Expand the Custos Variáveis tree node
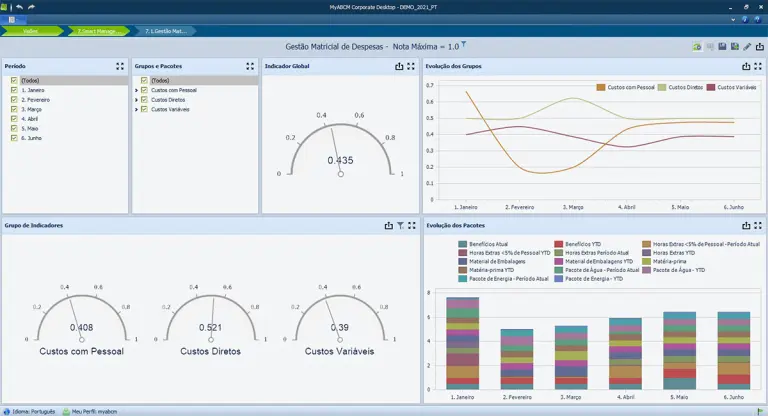 point(136,109)
